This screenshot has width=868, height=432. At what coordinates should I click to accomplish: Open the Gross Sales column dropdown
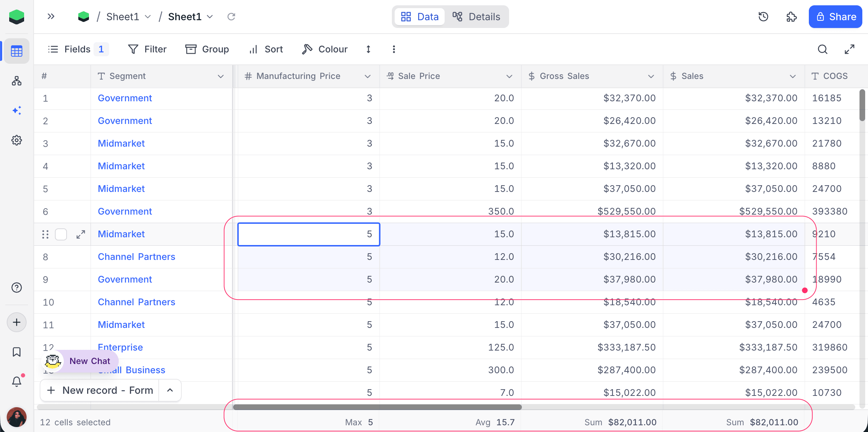click(x=651, y=76)
